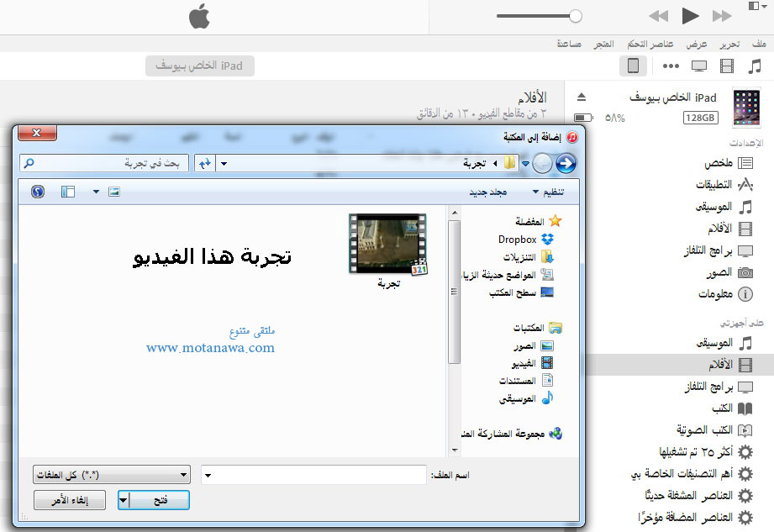Open the عناصر التحكم menu
The image size is (774, 532).
(x=650, y=44)
